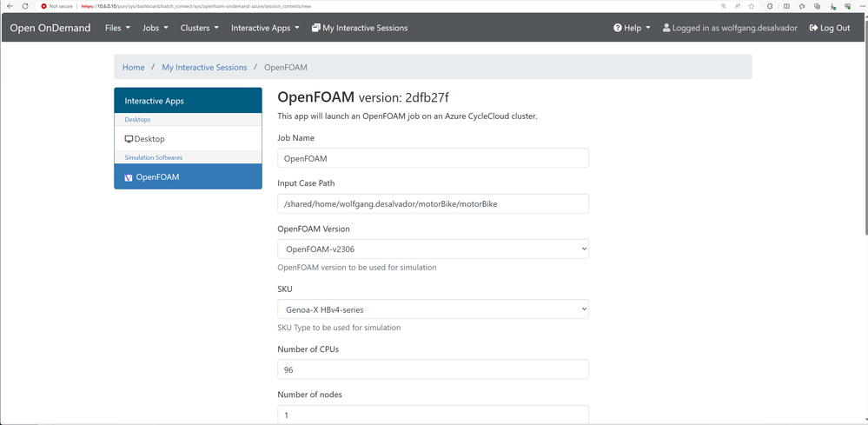Click 'SKU Type to be used' hint
The height and width of the screenshot is (425, 868).
click(x=339, y=327)
